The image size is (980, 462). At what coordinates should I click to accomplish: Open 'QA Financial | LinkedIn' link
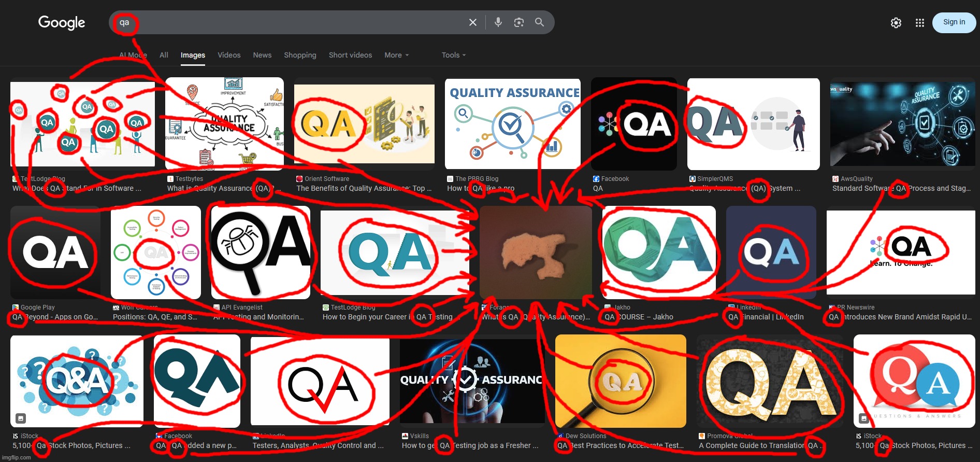[x=766, y=317]
